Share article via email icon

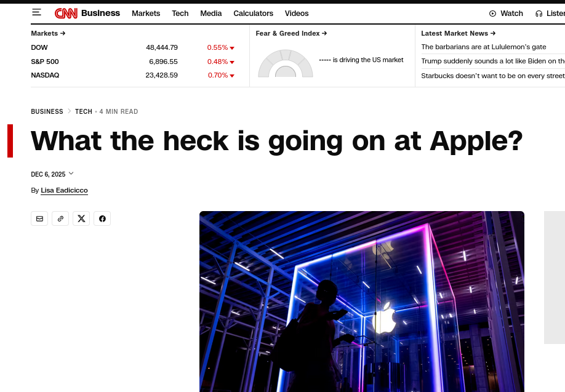coord(39,218)
